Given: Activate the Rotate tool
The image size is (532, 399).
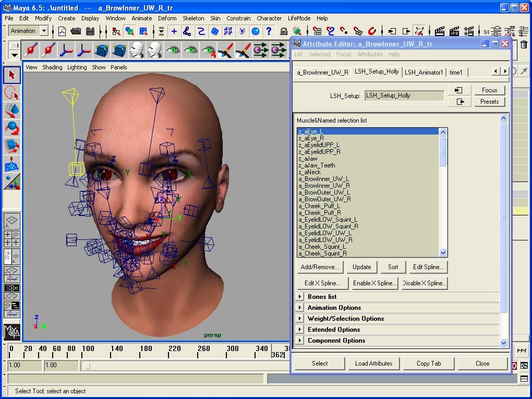Looking at the screenshot, I should point(12,128).
